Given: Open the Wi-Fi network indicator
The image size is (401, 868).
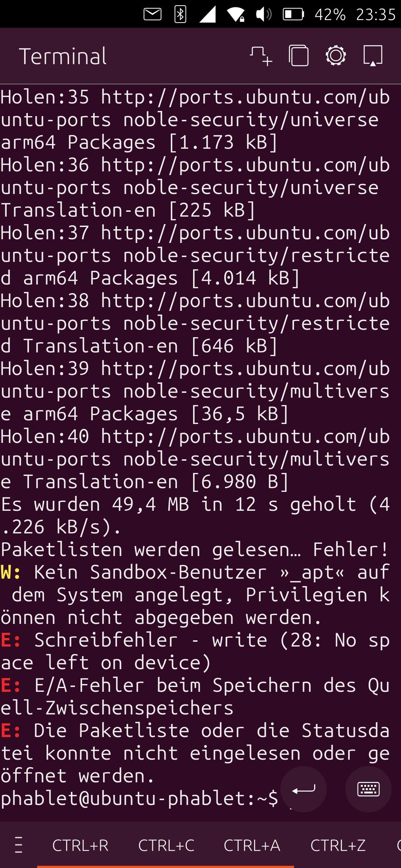Looking at the screenshot, I should pyautogui.click(x=235, y=14).
